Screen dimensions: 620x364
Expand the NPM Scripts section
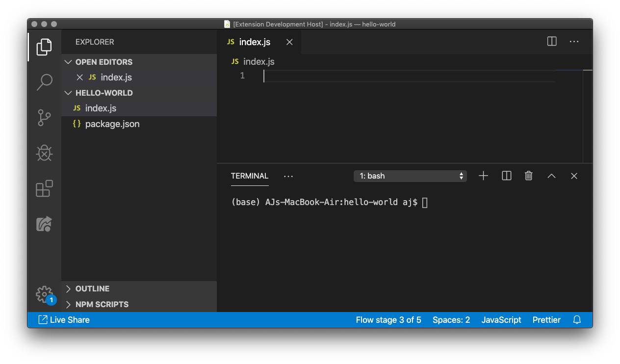click(102, 304)
